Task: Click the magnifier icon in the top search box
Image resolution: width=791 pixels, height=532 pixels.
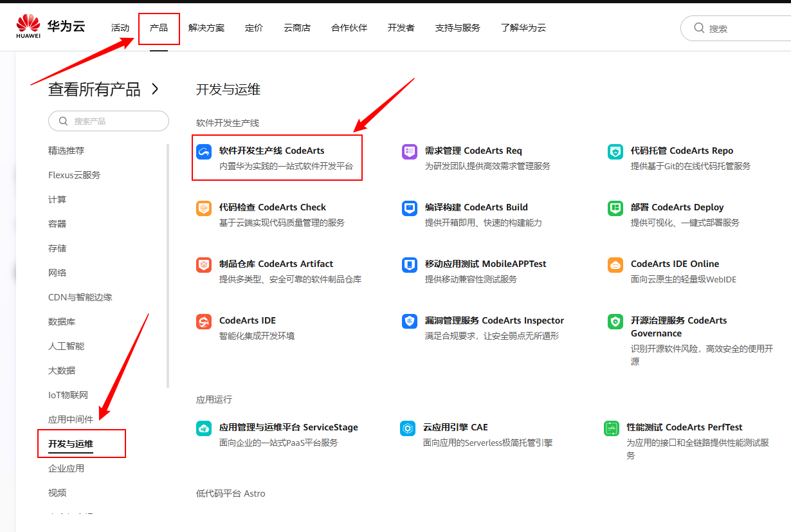Action: tap(700, 28)
